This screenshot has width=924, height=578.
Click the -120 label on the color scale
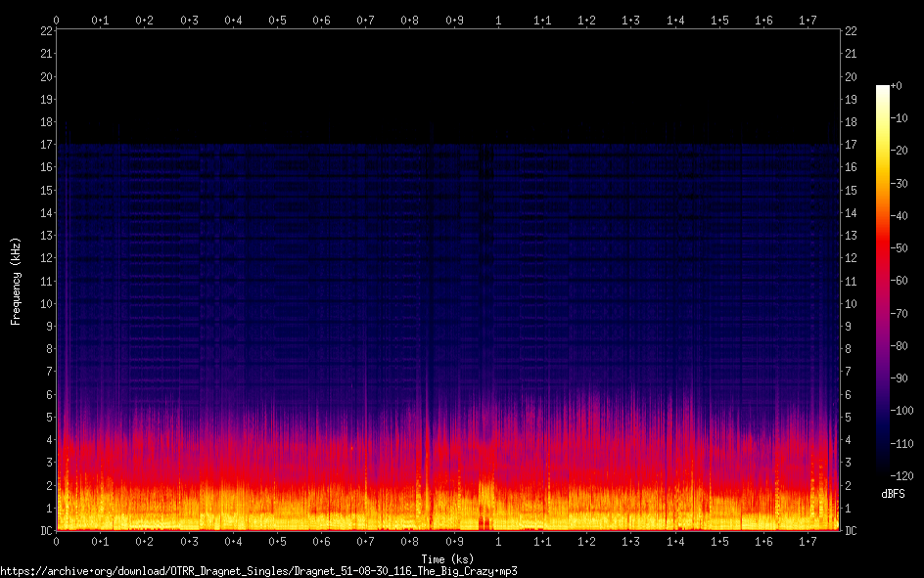(x=904, y=473)
